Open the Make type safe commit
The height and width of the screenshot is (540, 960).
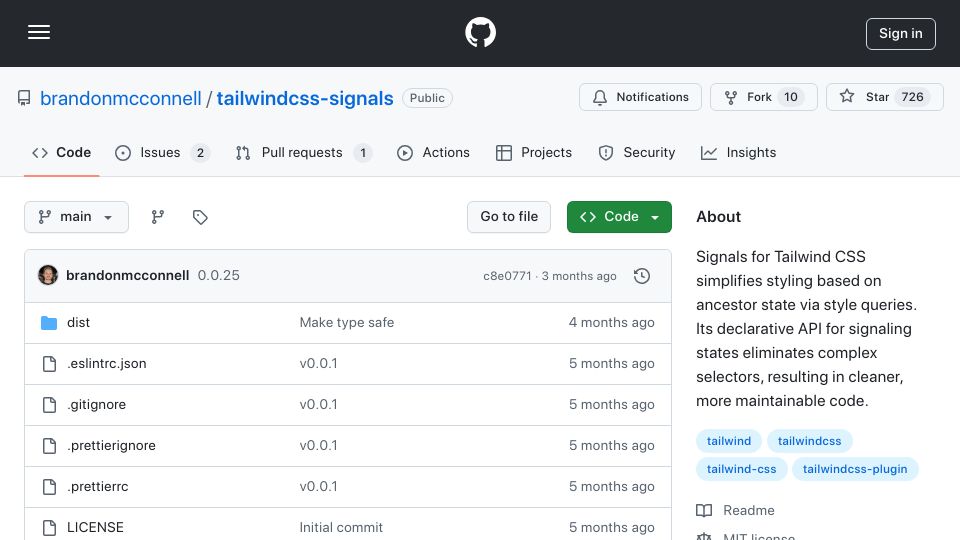[347, 323]
